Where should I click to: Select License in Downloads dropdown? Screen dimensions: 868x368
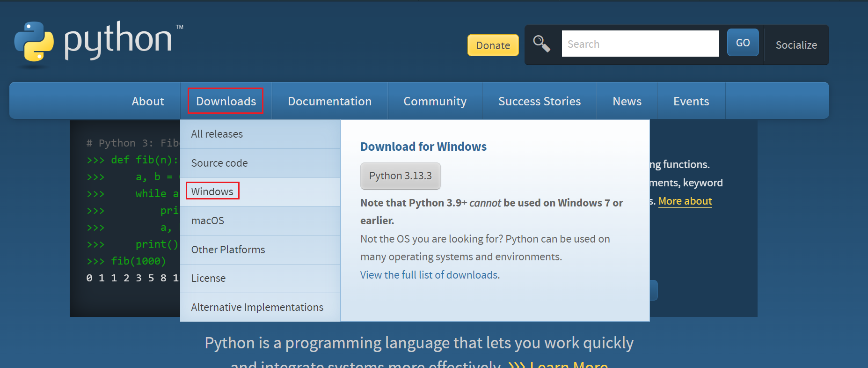pos(260,278)
